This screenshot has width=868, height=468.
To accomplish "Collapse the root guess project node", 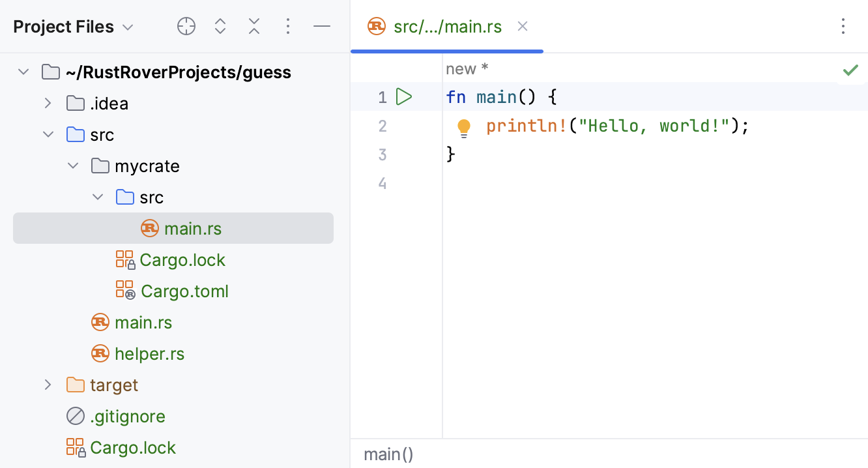I will tap(23, 72).
